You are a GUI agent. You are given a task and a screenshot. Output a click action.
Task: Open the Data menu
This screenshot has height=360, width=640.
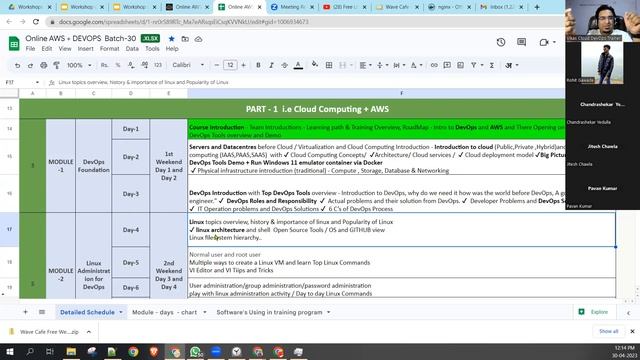pos(132,49)
